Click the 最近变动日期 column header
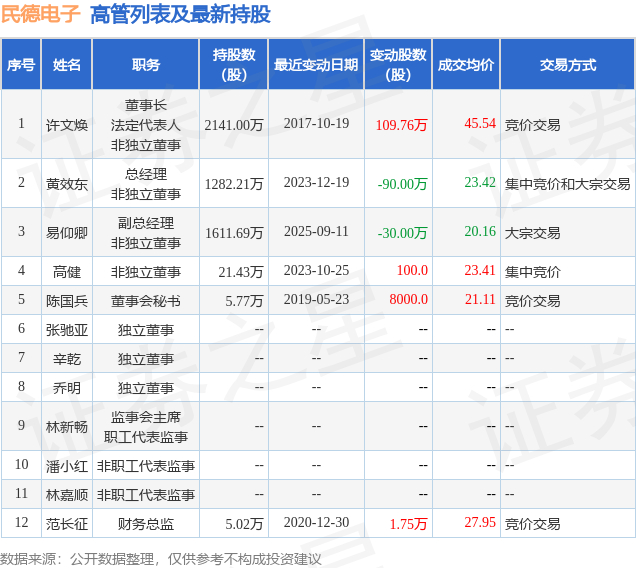The height and width of the screenshot is (568, 636). 316,65
